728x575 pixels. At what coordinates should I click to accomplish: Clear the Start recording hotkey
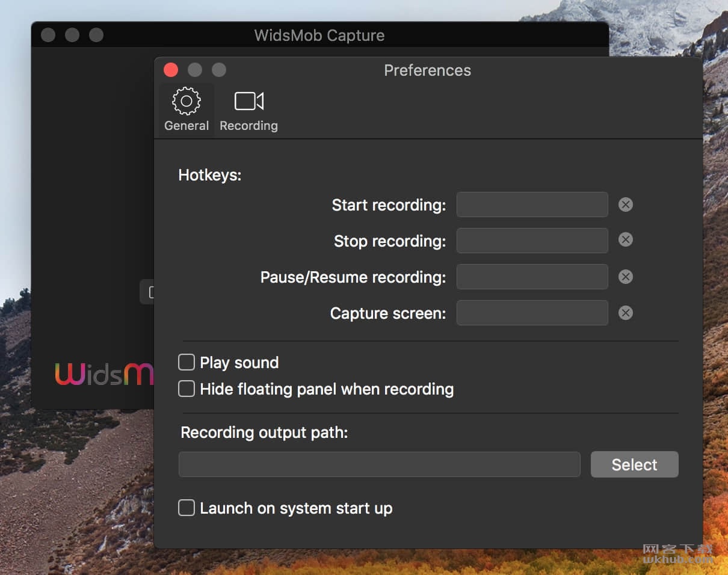[626, 204]
